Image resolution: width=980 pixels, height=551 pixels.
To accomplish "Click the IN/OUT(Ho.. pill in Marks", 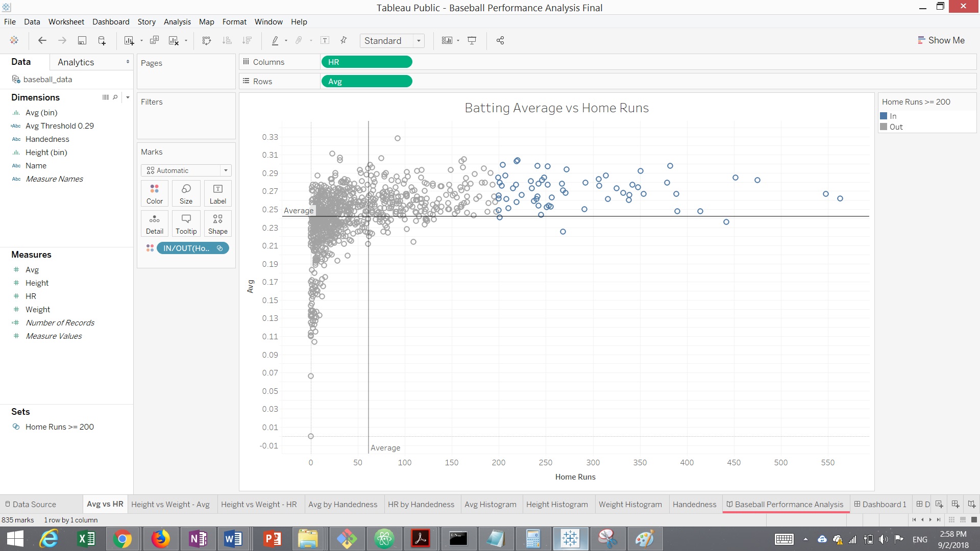I will click(x=192, y=248).
